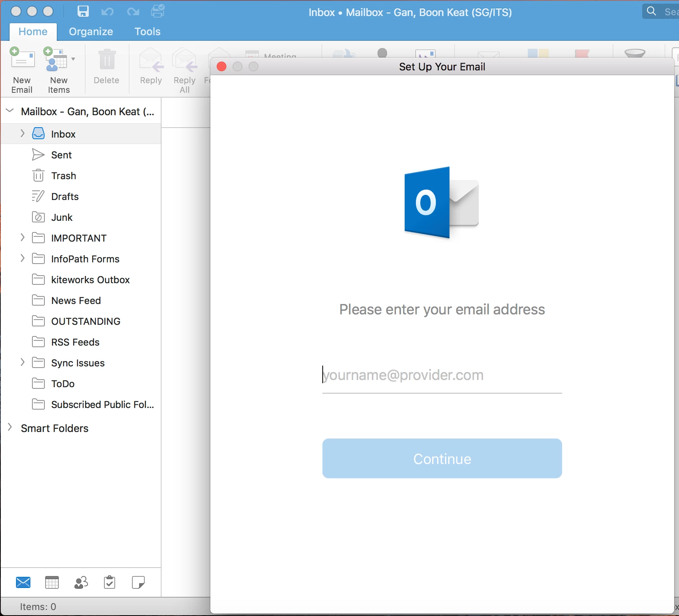The height and width of the screenshot is (616, 679).
Task: Click the Drafts pencil icon
Action: pyautogui.click(x=38, y=196)
